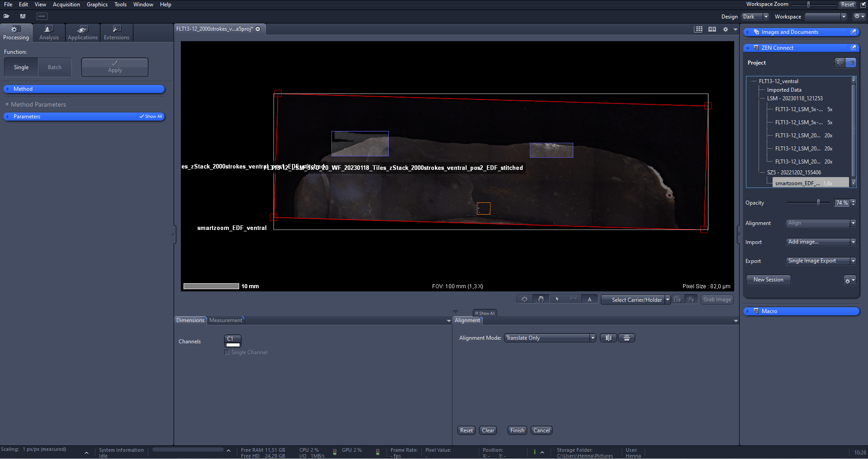Undock the Images and Documents panel

click(x=854, y=32)
